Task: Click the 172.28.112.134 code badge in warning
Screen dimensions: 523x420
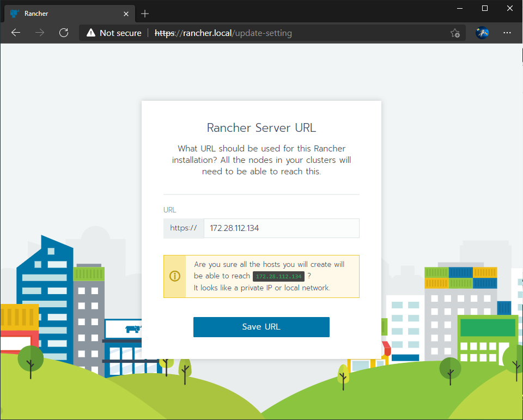Action: point(278,276)
